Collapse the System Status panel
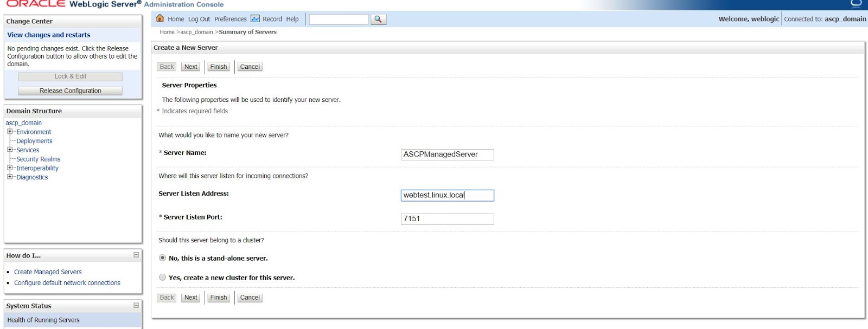868x329 pixels. tap(136, 305)
